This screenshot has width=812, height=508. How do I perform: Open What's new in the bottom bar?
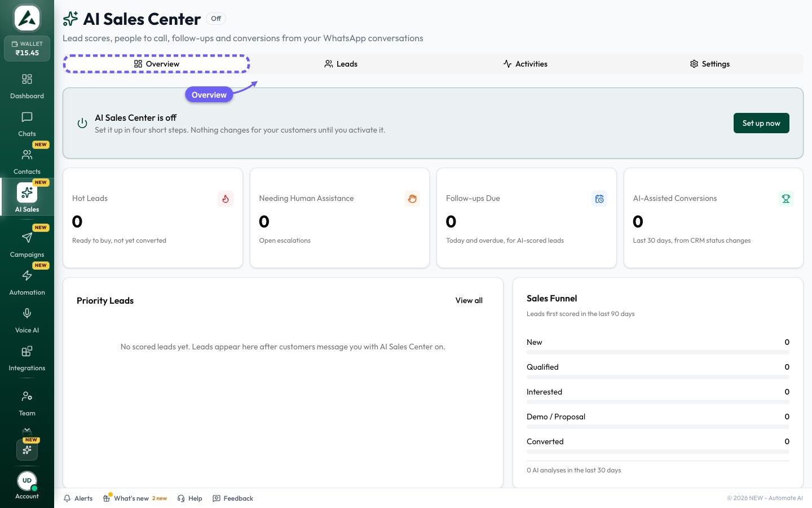pos(135,498)
